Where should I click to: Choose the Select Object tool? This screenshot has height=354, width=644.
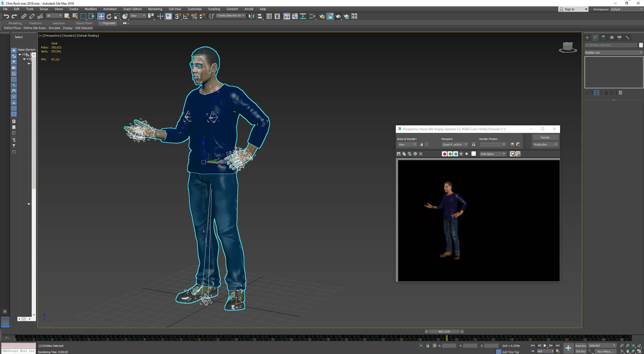point(67,16)
